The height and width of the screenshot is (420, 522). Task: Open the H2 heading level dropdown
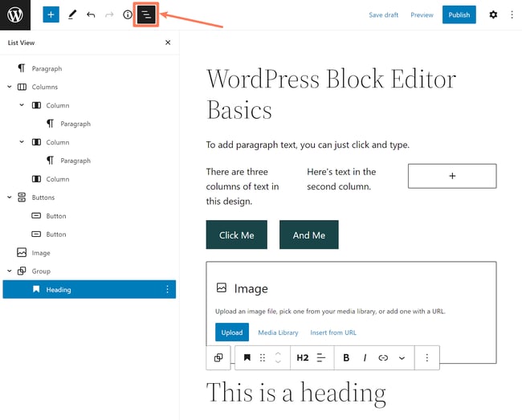pyautogui.click(x=303, y=357)
